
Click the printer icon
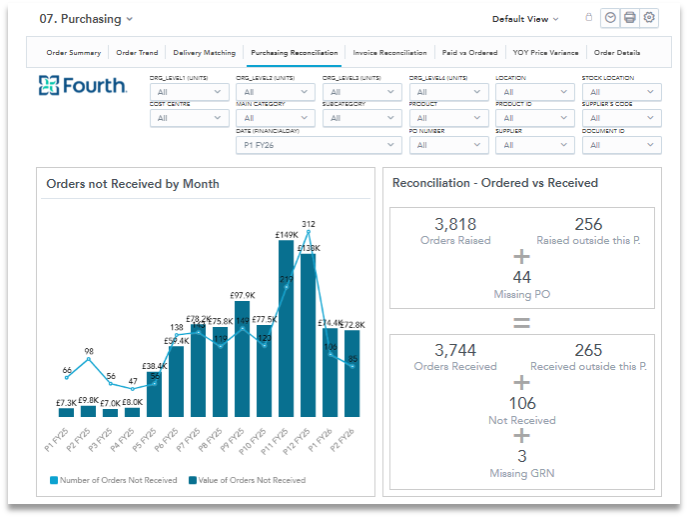point(630,18)
